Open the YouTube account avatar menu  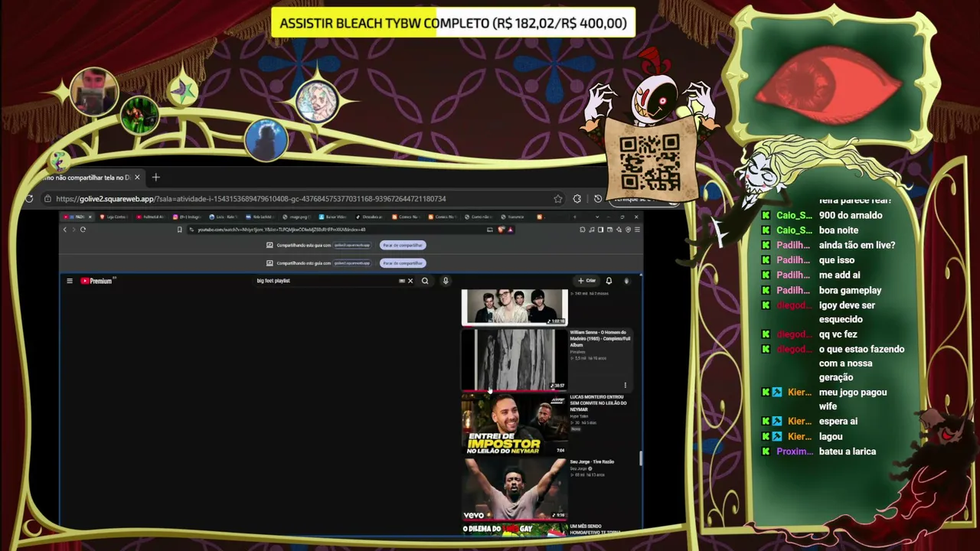click(x=626, y=281)
